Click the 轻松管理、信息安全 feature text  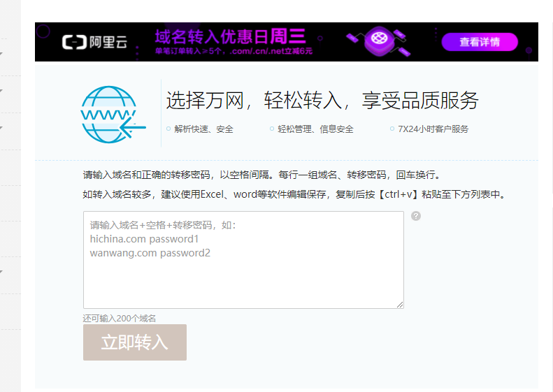pos(315,129)
